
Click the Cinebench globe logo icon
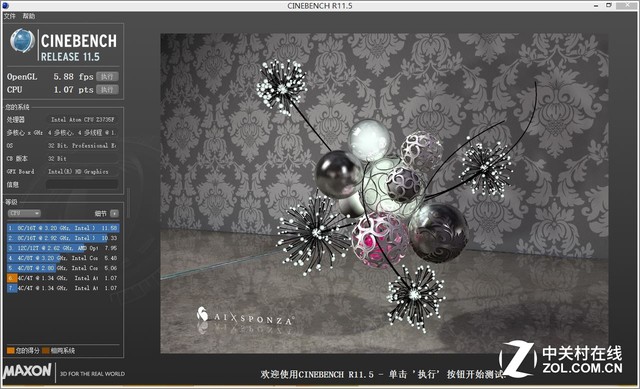pyautogui.click(x=22, y=41)
